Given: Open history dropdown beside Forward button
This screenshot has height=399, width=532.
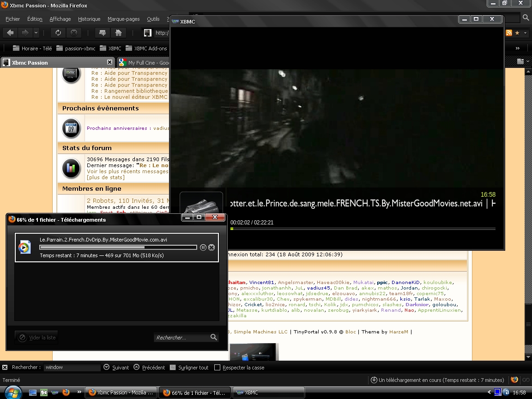Looking at the screenshot, I should tap(36, 33).
